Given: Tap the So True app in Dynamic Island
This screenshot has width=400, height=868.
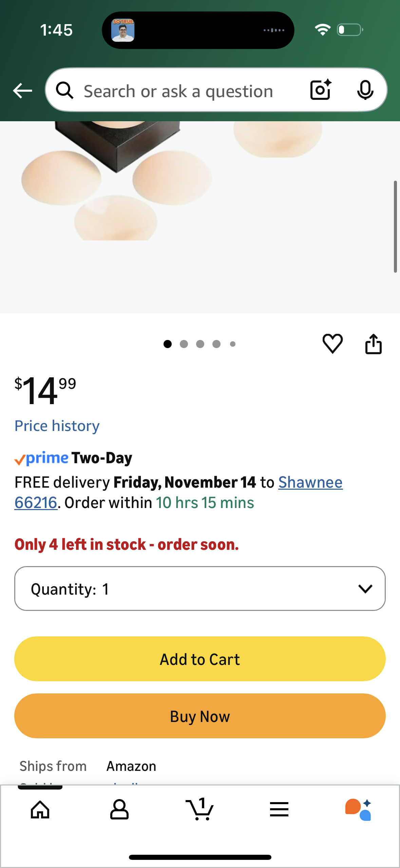Looking at the screenshot, I should (122, 30).
